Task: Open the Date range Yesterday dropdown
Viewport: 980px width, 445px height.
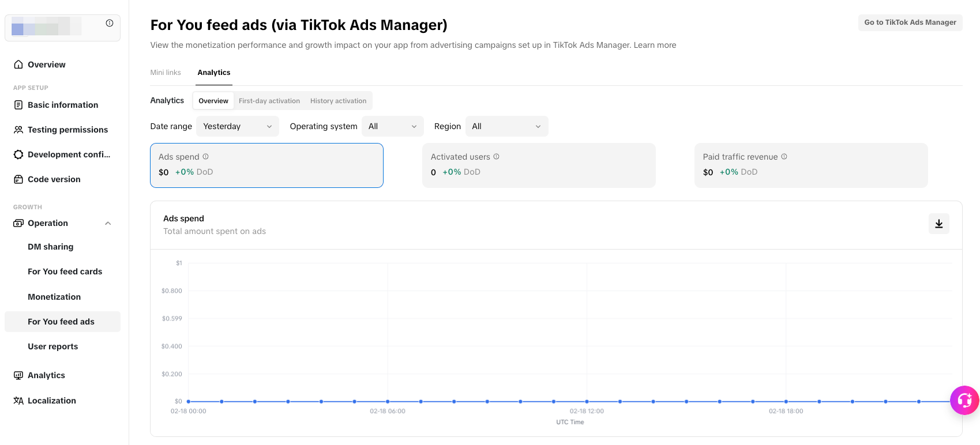Action: click(237, 126)
